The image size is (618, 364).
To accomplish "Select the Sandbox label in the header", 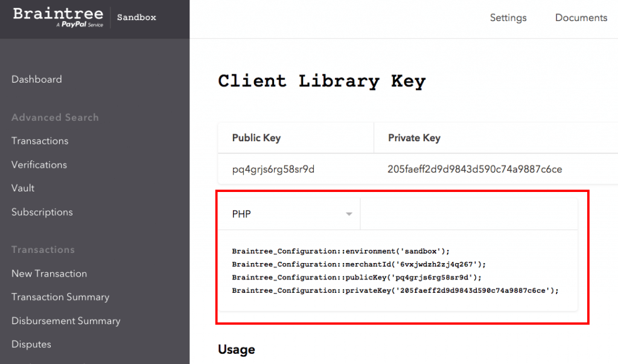I will (136, 18).
